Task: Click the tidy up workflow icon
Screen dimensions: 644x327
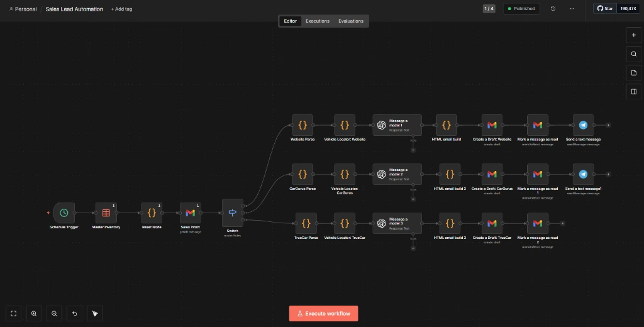Action: (x=95, y=313)
